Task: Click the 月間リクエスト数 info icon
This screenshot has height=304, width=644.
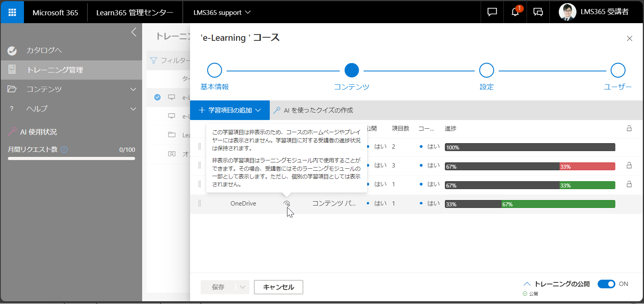Action: 64,149
